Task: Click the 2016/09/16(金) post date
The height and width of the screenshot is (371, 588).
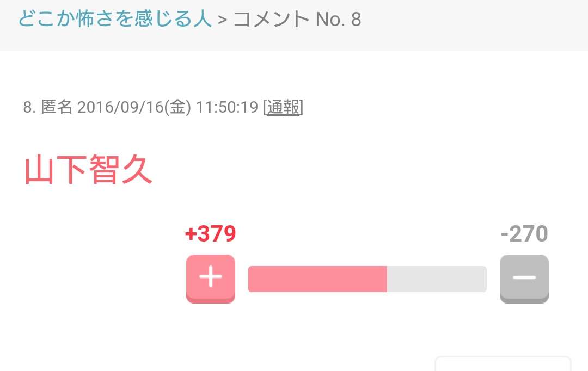Action: [x=134, y=107]
